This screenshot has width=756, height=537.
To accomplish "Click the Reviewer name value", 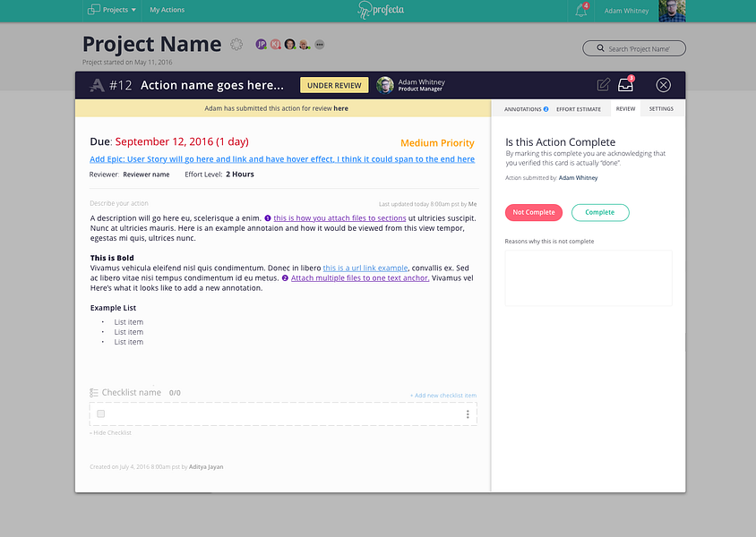I will point(146,175).
